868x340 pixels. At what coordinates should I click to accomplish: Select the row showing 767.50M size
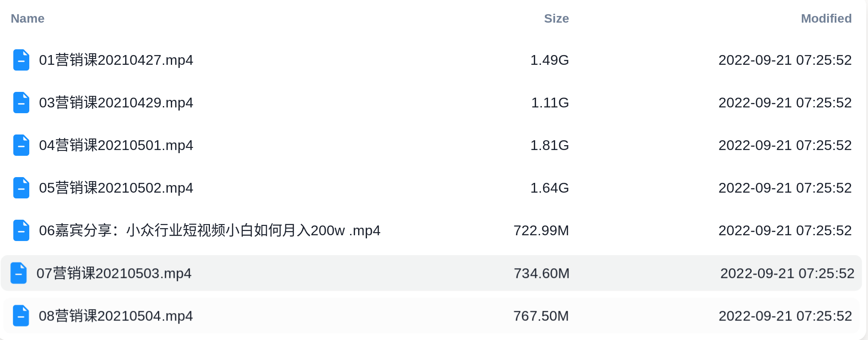point(432,316)
